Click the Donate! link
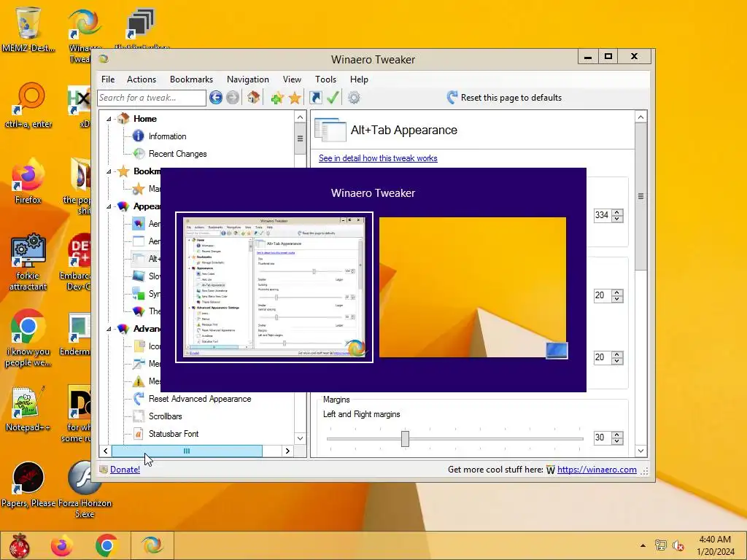 pos(125,470)
